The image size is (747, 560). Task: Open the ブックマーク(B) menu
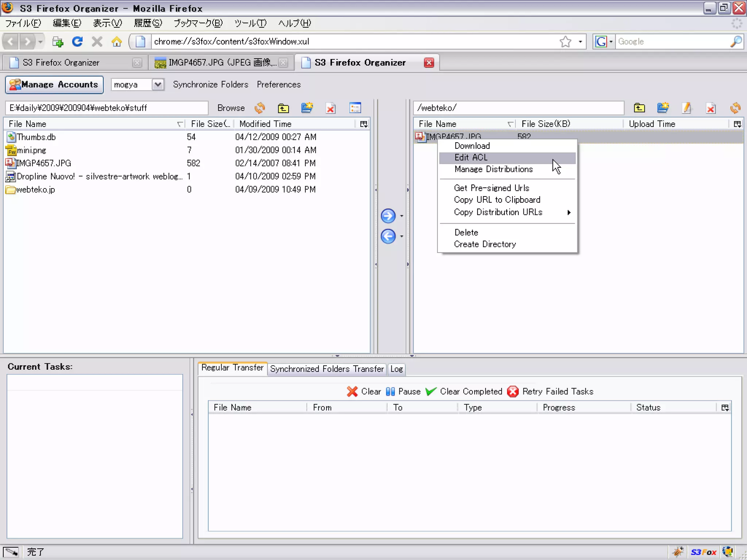coord(198,23)
